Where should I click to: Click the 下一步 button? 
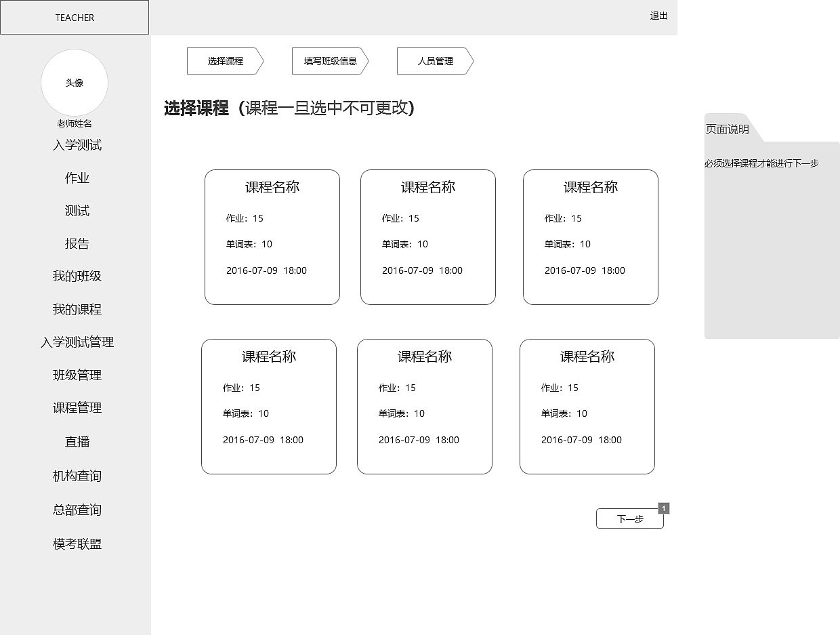(629, 518)
